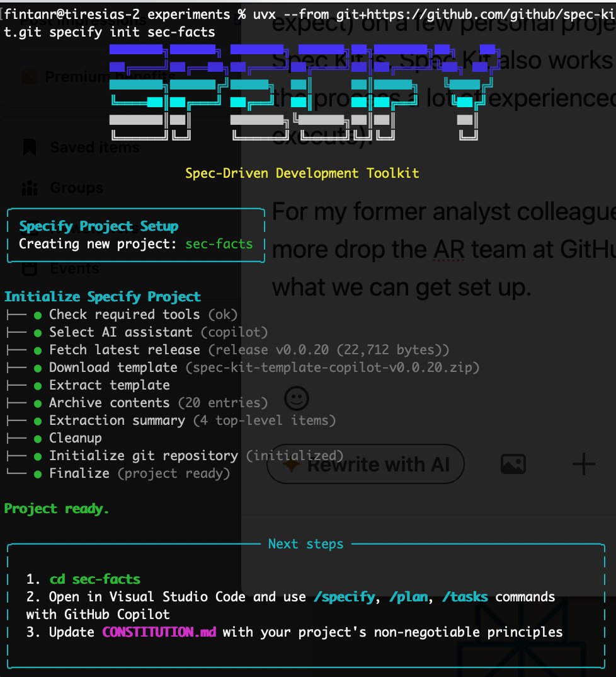This screenshot has width=616, height=677.
Task: Open the Groups people icon in sidebar
Action: [x=30, y=188]
